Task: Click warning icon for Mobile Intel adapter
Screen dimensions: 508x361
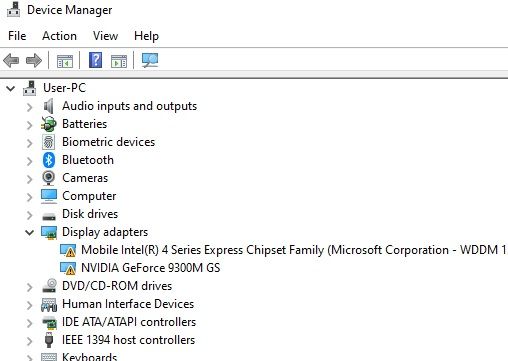Action: (x=68, y=250)
